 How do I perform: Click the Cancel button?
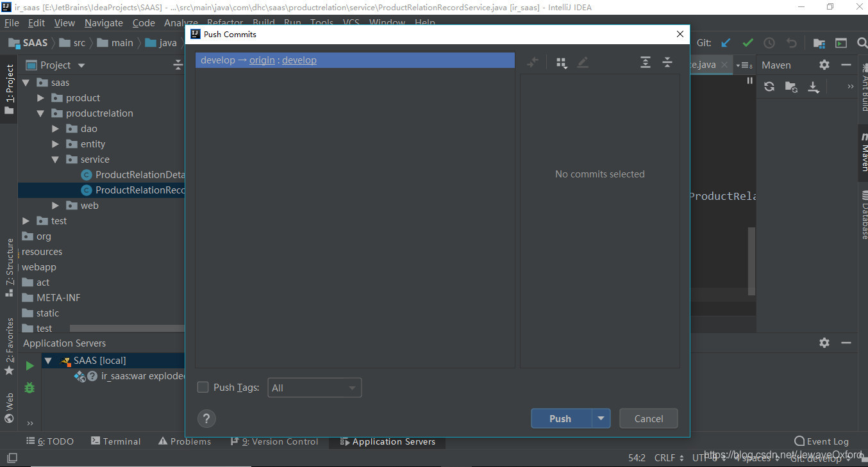point(649,418)
